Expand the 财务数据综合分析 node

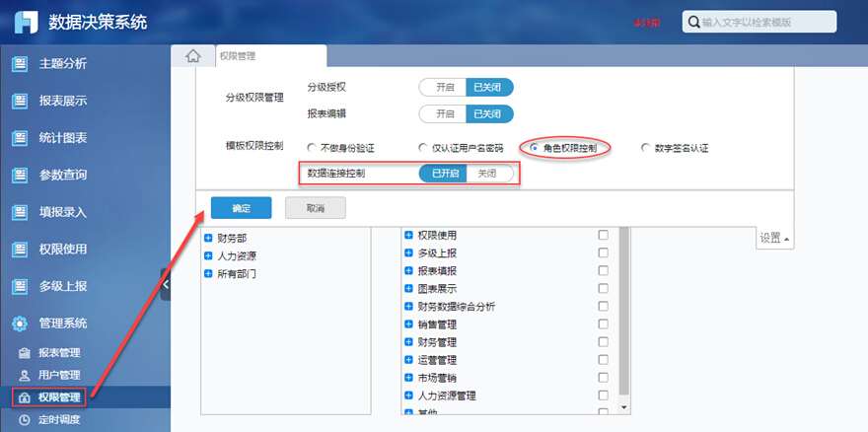(x=409, y=307)
